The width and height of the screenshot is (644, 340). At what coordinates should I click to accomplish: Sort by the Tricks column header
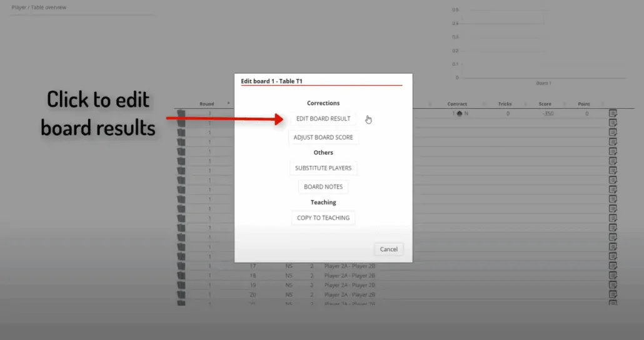tap(505, 104)
